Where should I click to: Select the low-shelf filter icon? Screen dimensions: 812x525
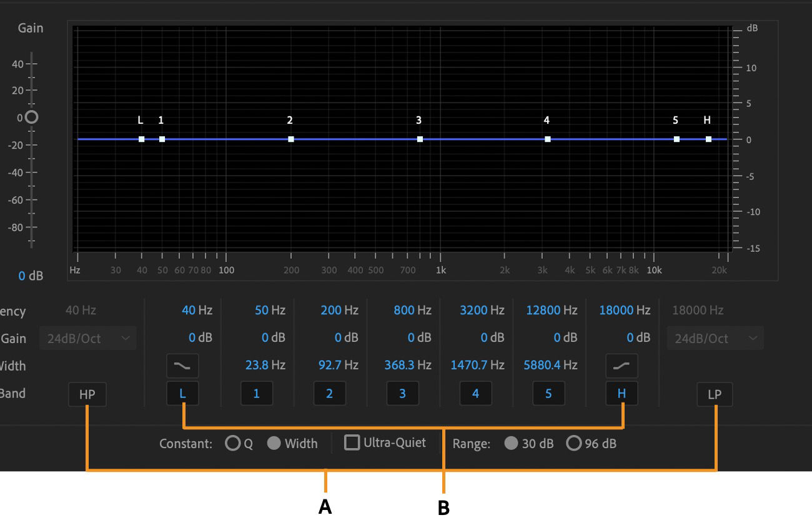pyautogui.click(x=183, y=366)
